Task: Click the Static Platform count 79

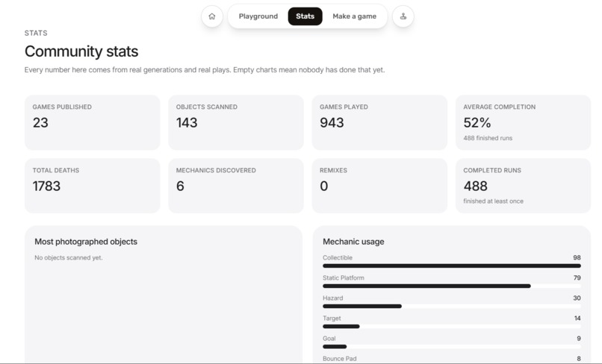Action: pyautogui.click(x=577, y=277)
